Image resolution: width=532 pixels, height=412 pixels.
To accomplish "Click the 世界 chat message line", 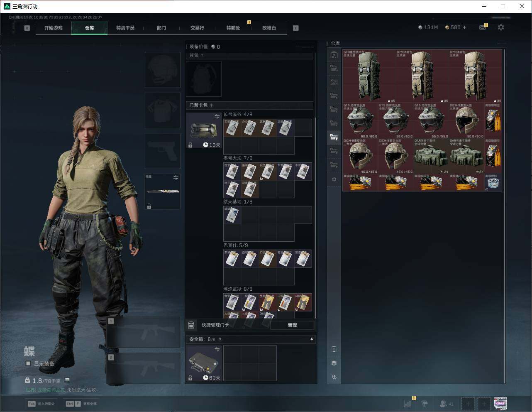I will (61, 390).
